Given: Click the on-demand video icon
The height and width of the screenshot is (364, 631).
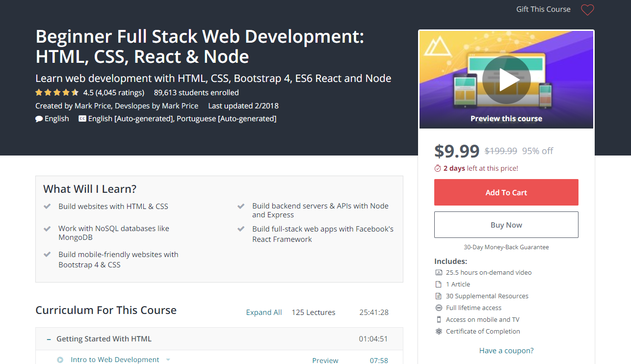Looking at the screenshot, I should coord(439,272).
